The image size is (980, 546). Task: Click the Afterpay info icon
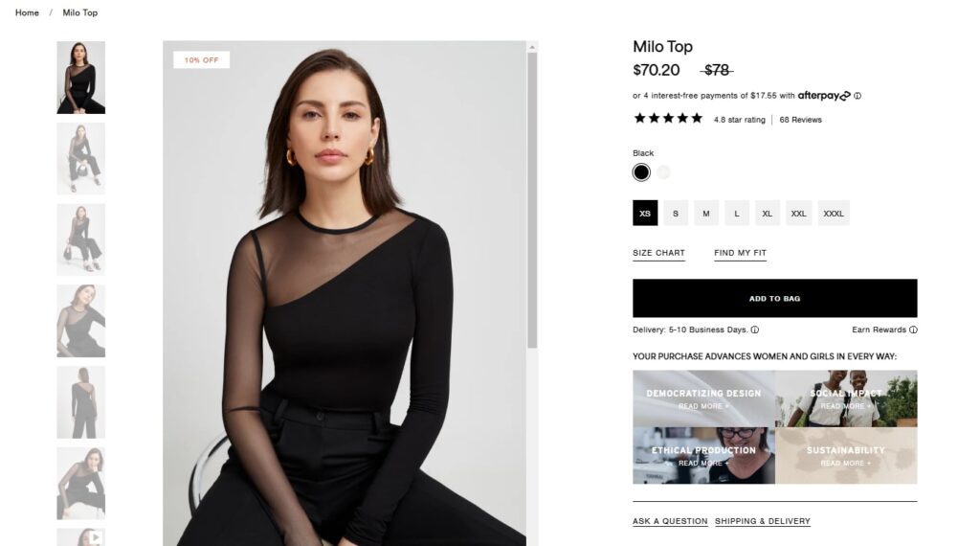point(857,96)
